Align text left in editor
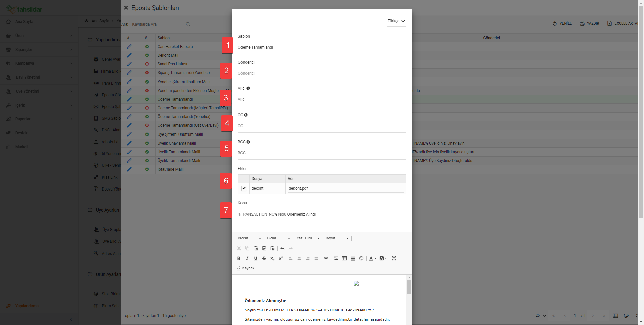The image size is (644, 325). click(x=291, y=258)
